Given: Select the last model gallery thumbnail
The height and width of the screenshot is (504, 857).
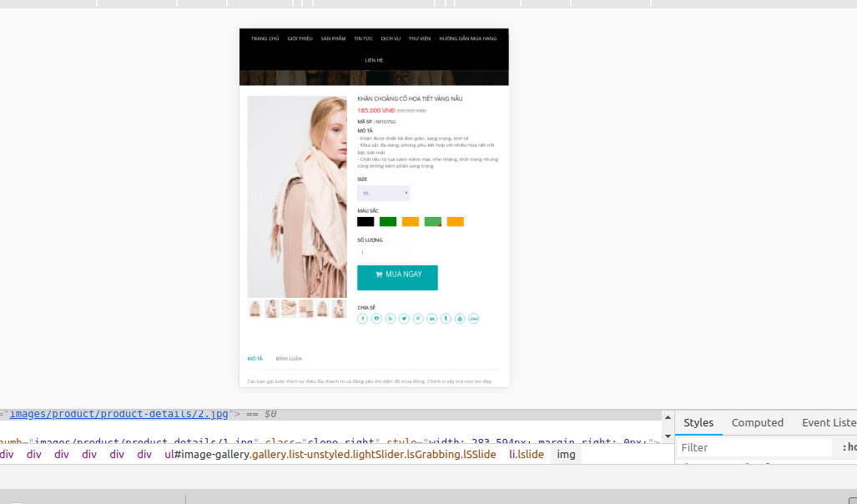Looking at the screenshot, I should (340, 309).
